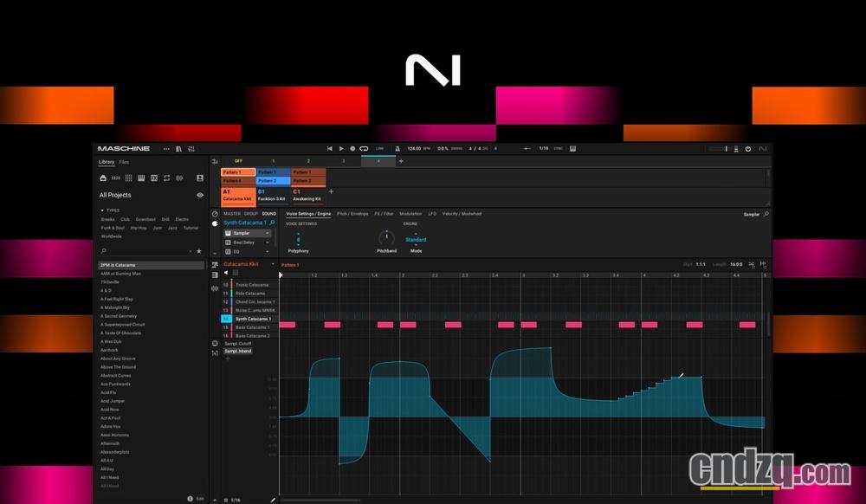Click the Edit button at browser bottom
The height and width of the screenshot is (504, 866).
tap(200, 499)
